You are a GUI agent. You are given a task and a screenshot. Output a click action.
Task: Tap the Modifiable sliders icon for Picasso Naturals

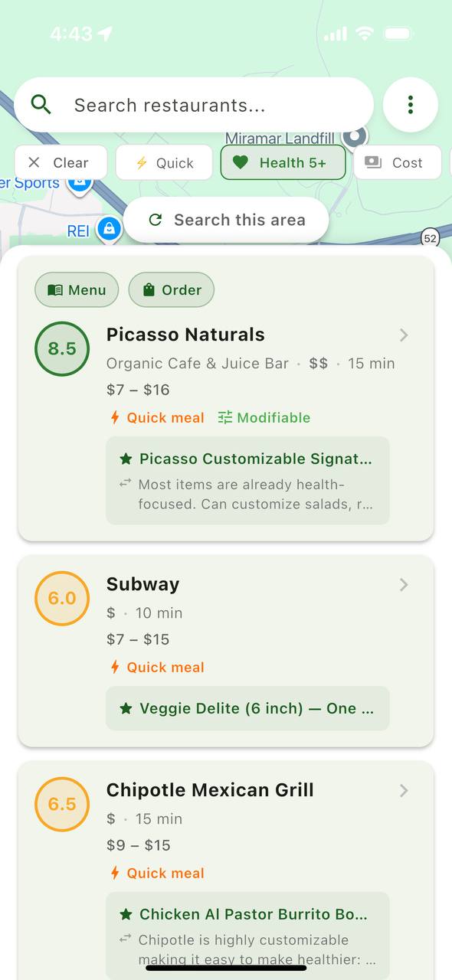(225, 417)
